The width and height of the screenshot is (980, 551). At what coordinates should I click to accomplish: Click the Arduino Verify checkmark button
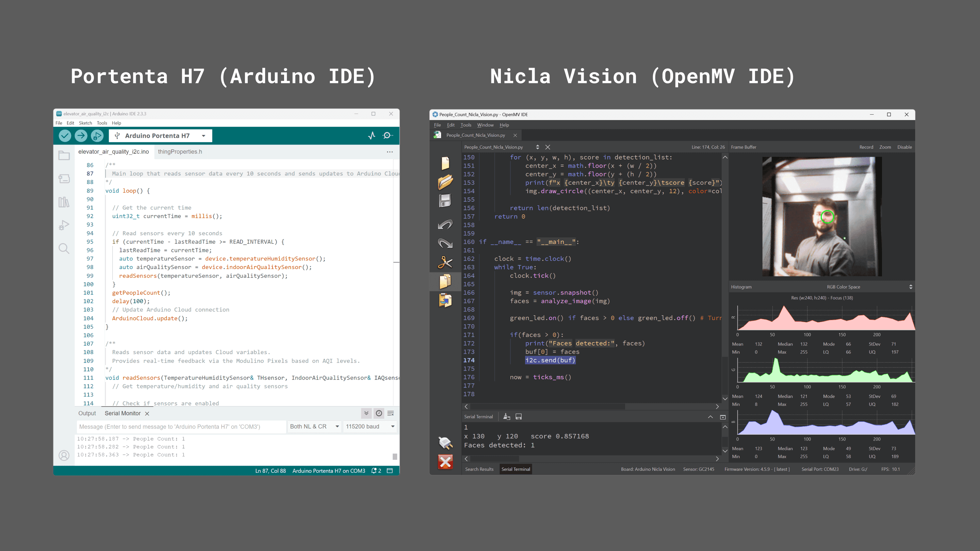[x=65, y=136]
